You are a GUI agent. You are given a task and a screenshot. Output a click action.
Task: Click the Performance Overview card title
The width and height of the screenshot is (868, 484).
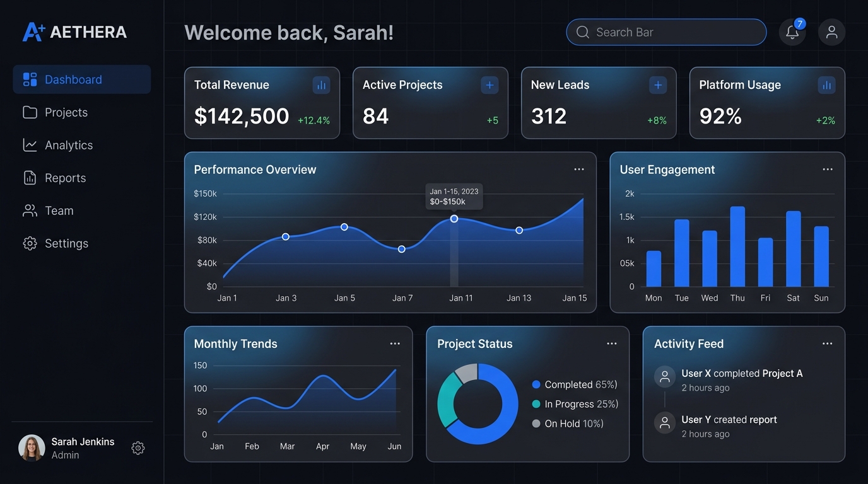tap(255, 170)
